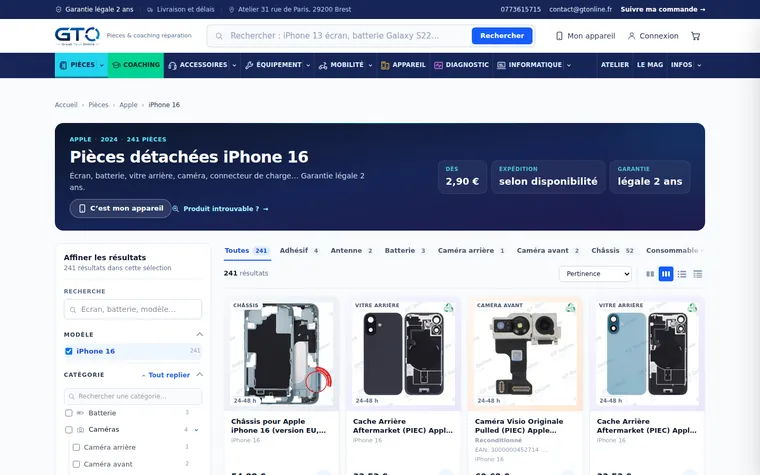Expand the Mobilité menu dropdown
The image size is (760, 475).
[370, 65]
